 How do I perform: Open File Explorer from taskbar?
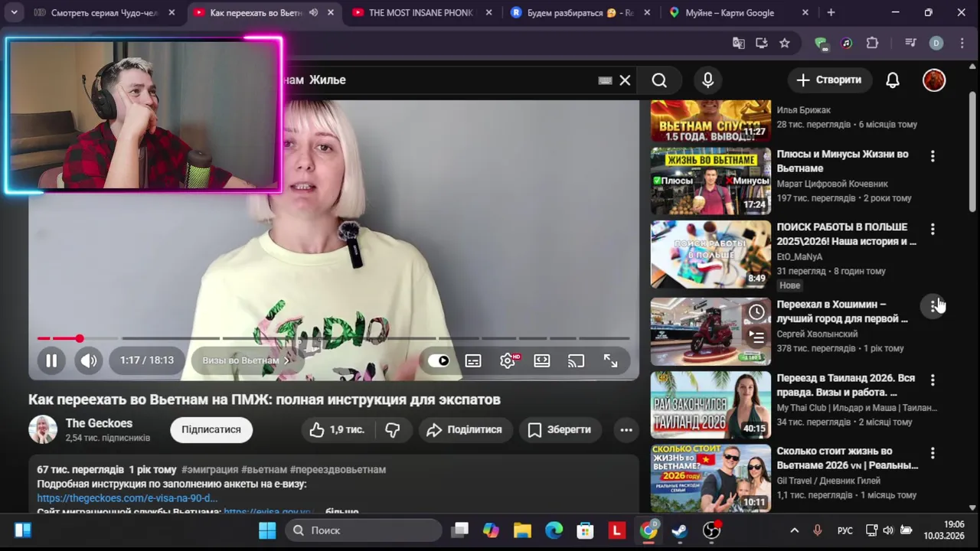point(522,530)
